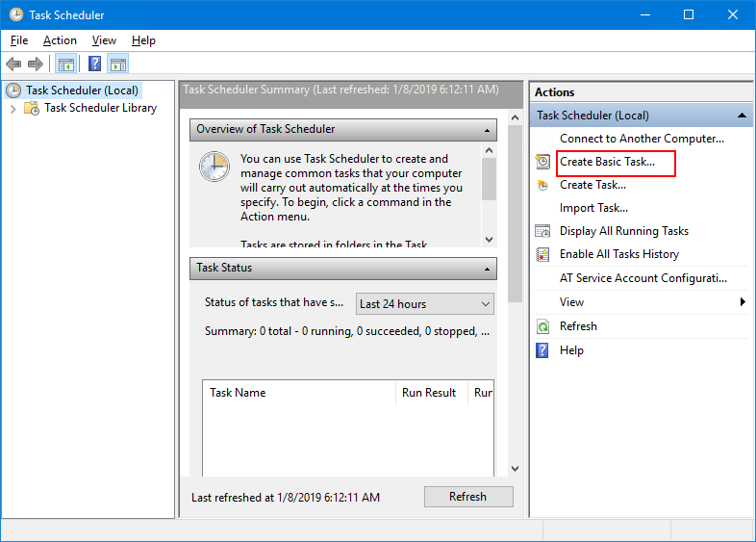The image size is (756, 542).
Task: Collapse the Task Scheduler (Local) actions group
Action: [x=742, y=116]
